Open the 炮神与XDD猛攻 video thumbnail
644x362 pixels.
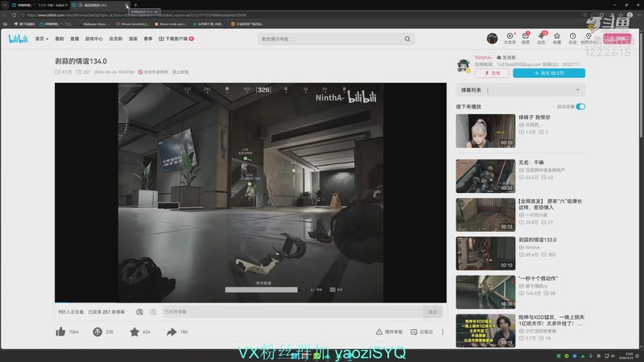[x=485, y=331]
